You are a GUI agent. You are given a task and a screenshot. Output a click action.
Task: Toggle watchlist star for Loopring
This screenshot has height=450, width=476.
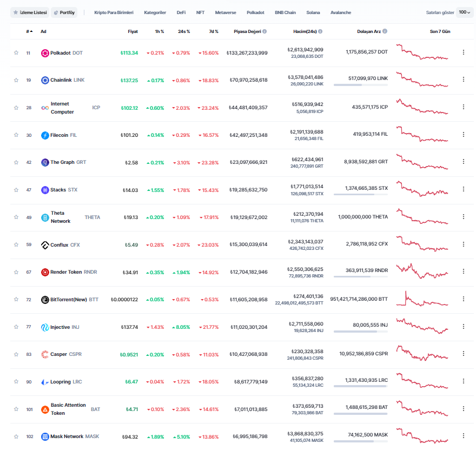pos(16,382)
